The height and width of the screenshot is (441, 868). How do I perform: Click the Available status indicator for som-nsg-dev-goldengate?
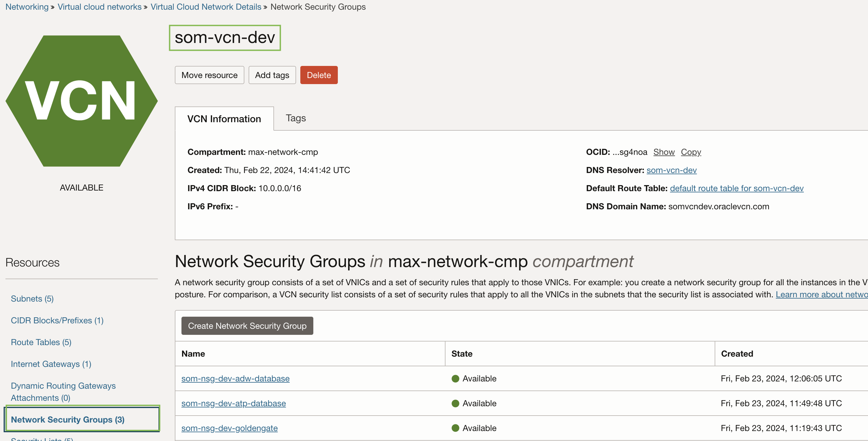pos(455,428)
